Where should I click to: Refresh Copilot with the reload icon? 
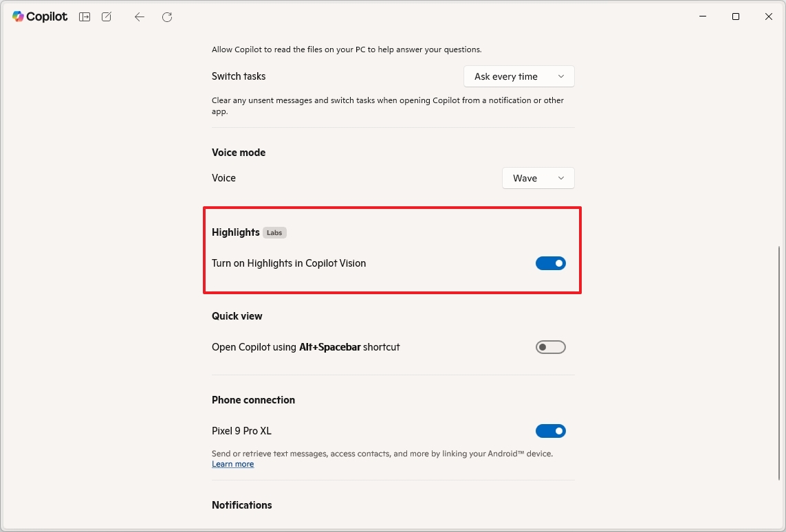coord(166,17)
